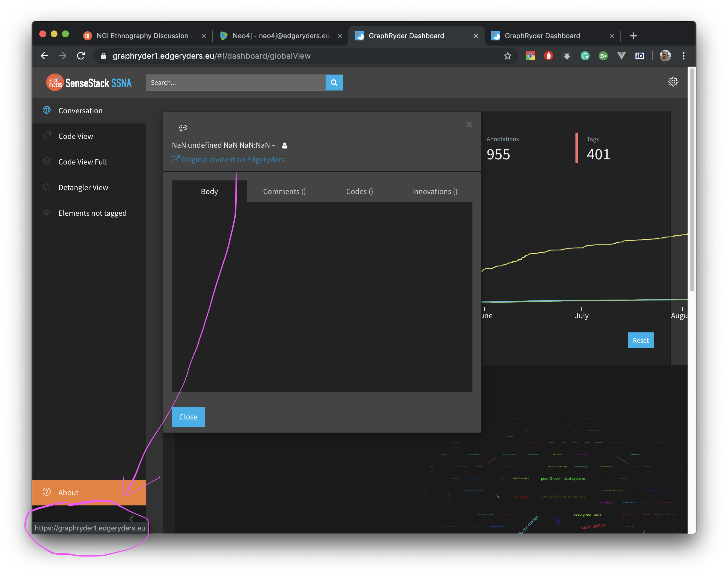Click the 'foss political-economy' graph label
This screenshot has width=728, height=576.
pos(563,496)
